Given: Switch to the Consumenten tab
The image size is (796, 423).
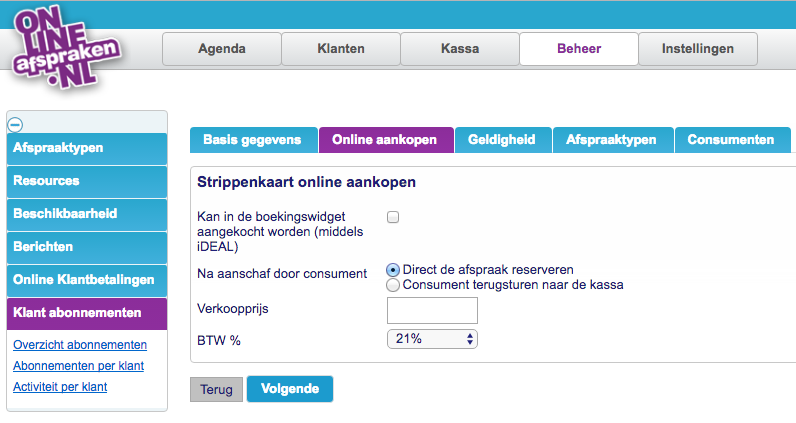Looking at the screenshot, I should (733, 140).
